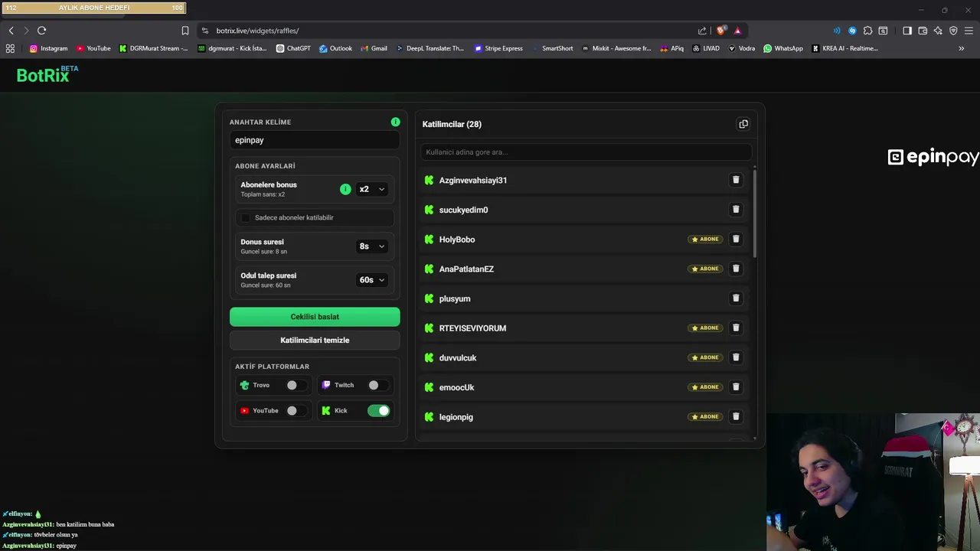
Task: Bookmark this page with the bookmark icon
Action: (x=185, y=31)
